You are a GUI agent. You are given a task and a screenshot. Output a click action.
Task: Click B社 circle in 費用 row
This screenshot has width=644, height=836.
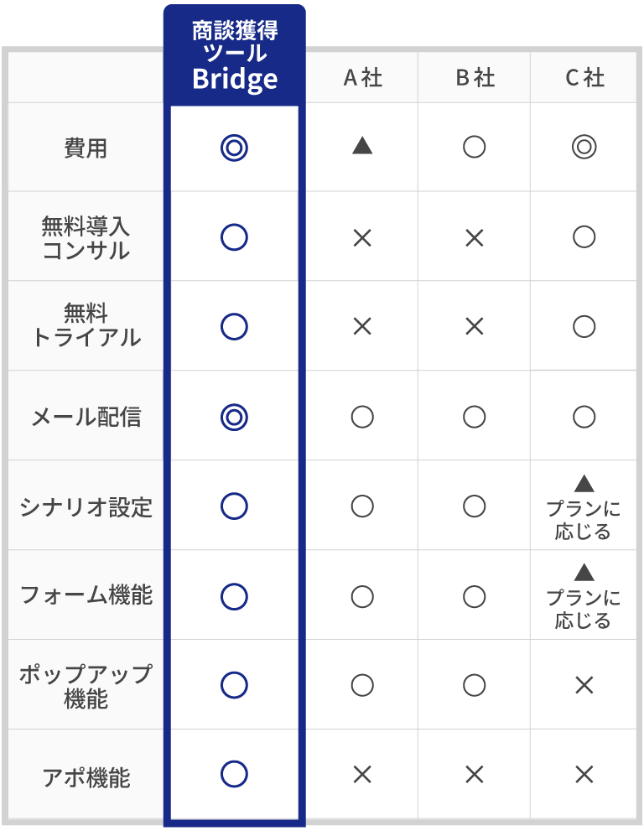pyautogui.click(x=474, y=148)
